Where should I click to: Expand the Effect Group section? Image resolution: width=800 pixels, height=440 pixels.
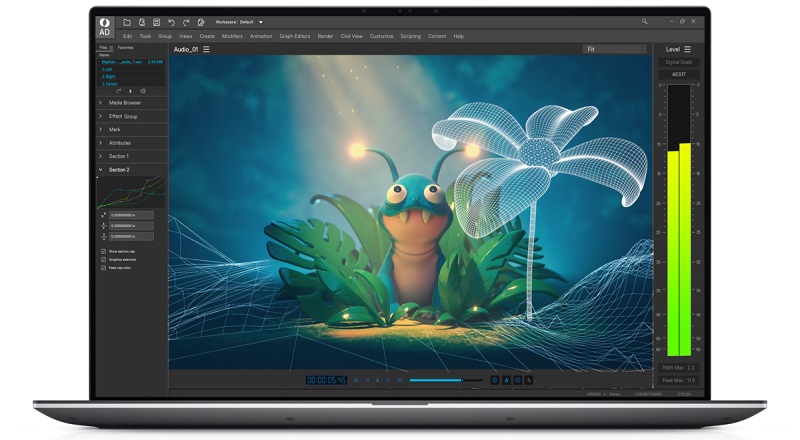click(132, 116)
